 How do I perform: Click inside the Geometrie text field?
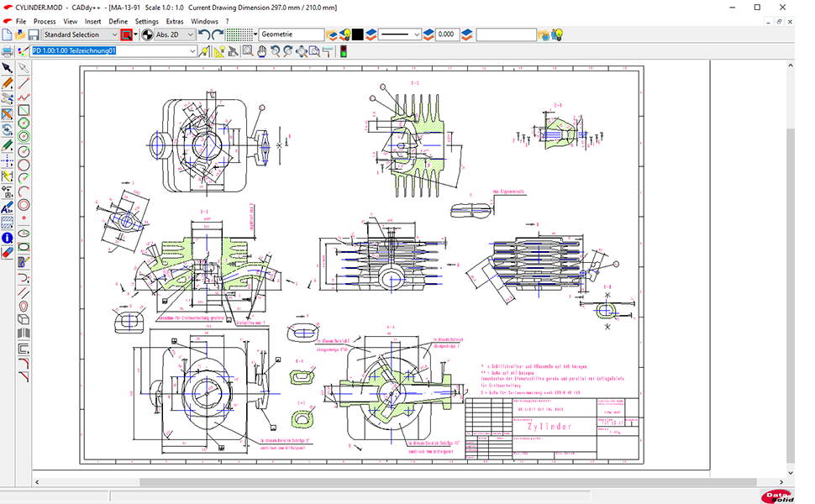coord(290,34)
